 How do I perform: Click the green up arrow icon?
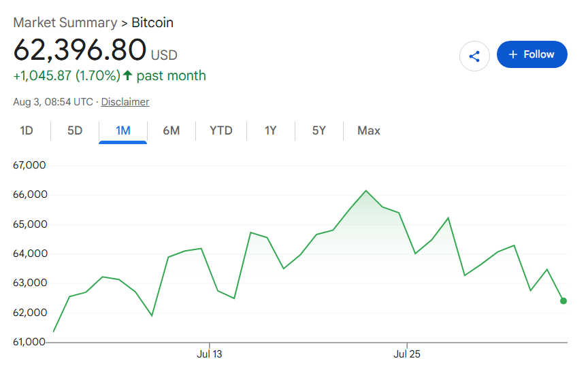pos(127,75)
